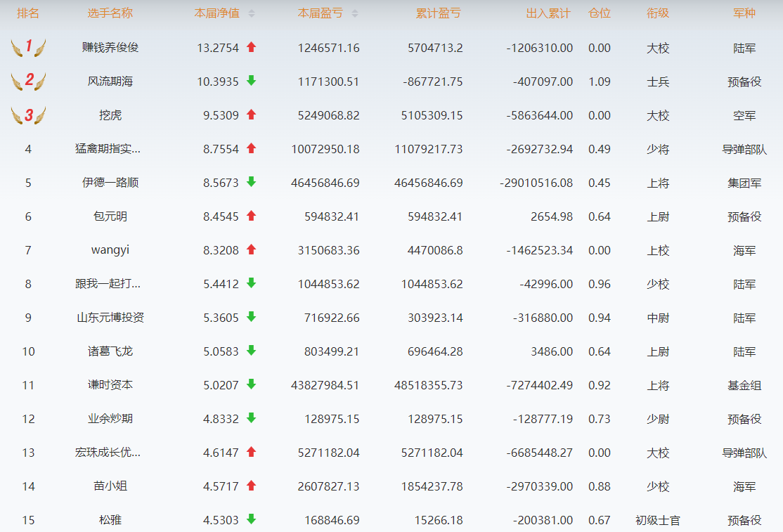This screenshot has width=783, height=532.
Task: Click green down arrow beside 10.3935
Action: click(x=252, y=81)
